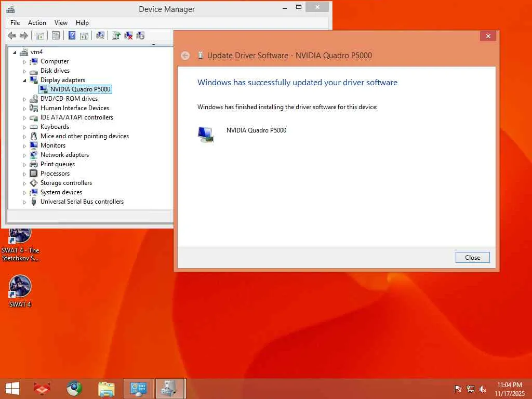Click the Device Manager title bar icon
The image size is (532, 399).
click(x=10, y=9)
